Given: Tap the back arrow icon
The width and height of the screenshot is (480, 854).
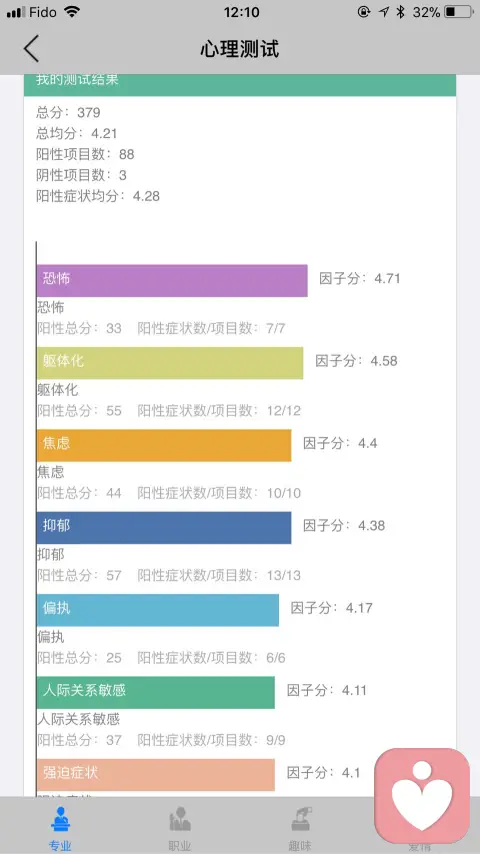Looking at the screenshot, I should [x=31, y=48].
